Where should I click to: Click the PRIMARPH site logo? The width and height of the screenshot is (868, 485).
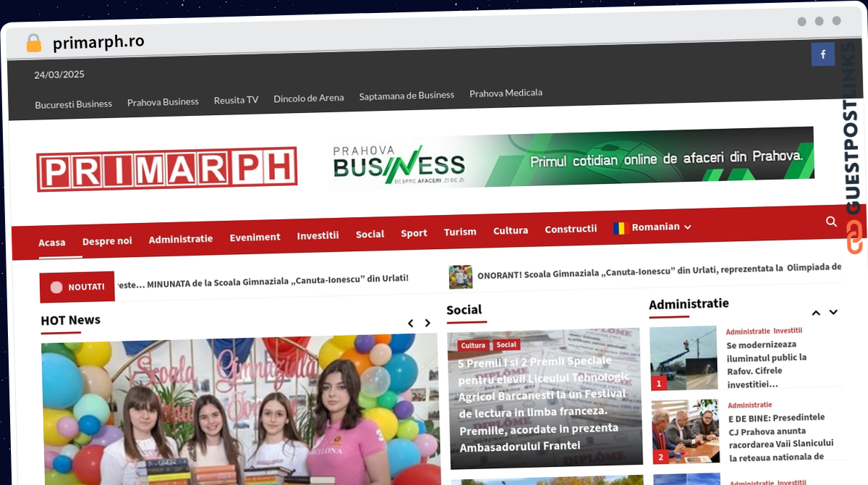167,169
